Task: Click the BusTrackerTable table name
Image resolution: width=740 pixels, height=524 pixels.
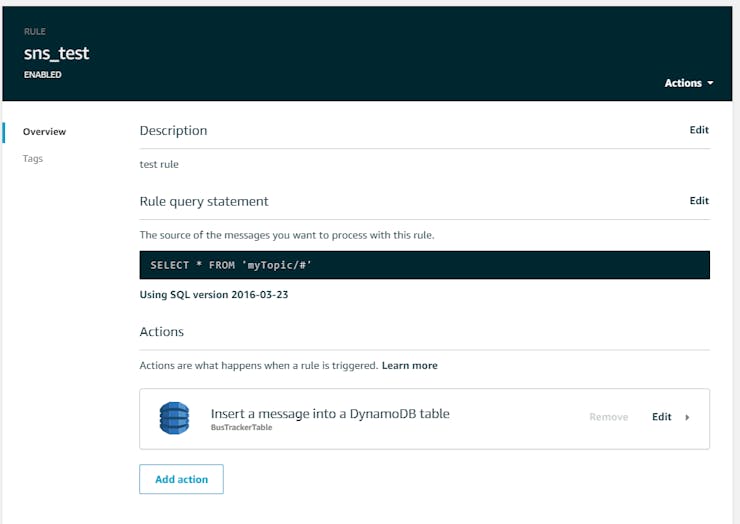Action: [241, 427]
